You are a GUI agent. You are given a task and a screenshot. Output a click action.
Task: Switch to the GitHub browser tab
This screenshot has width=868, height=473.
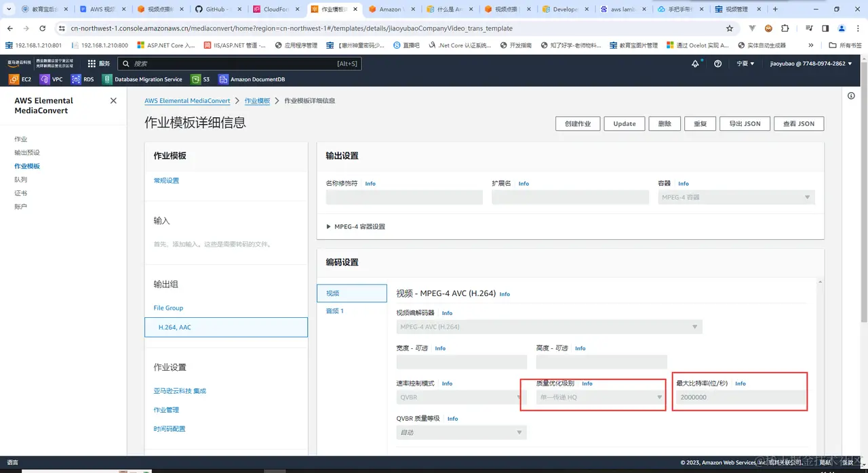coord(219,9)
